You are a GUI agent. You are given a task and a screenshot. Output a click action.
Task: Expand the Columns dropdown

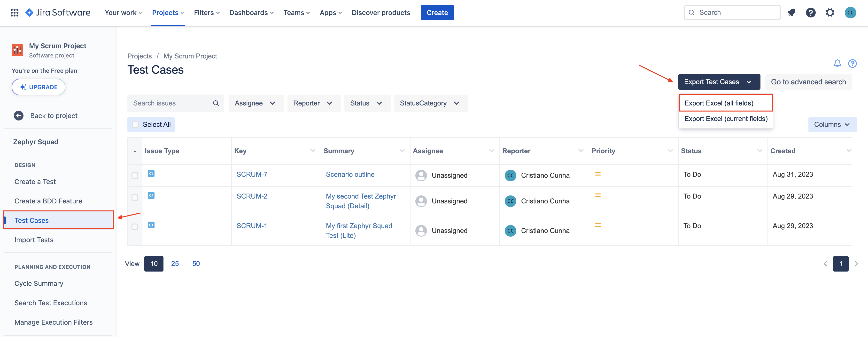[x=832, y=124]
